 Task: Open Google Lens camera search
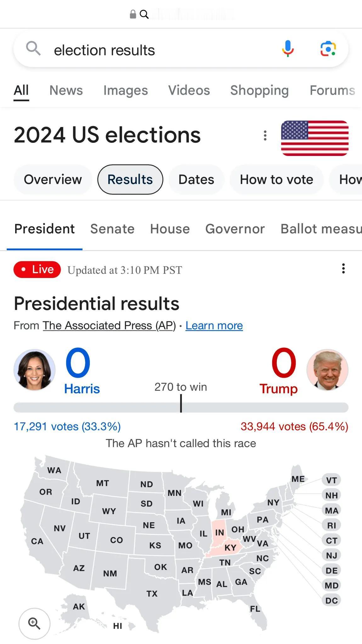tap(328, 49)
